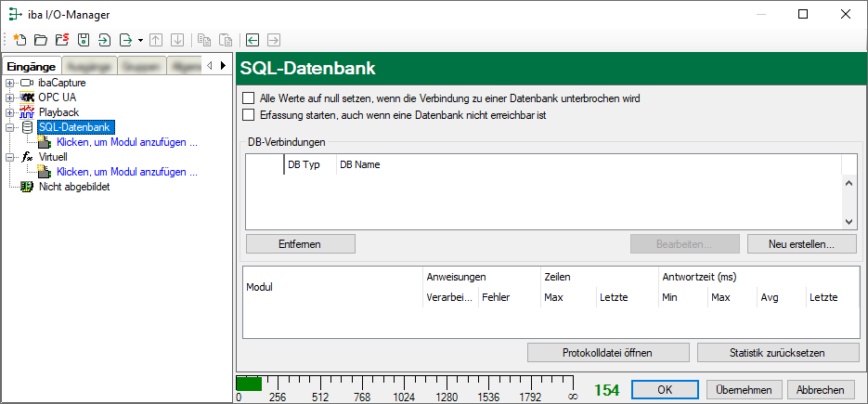Image resolution: width=868 pixels, height=404 pixels.
Task: Click the Letzte column under Zeilen
Action: pos(628,297)
